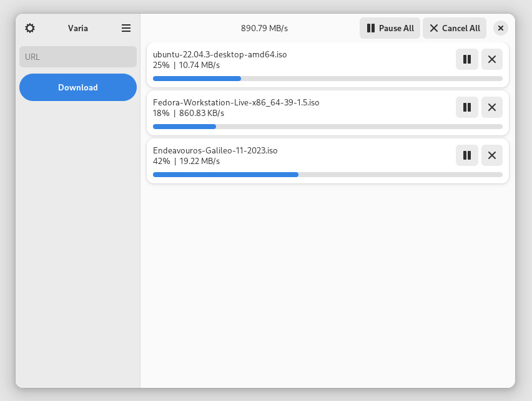Select the ubuntu-22.04.3-desktop-amd64.iso filename
This screenshot has width=532, height=401.
pyautogui.click(x=220, y=55)
